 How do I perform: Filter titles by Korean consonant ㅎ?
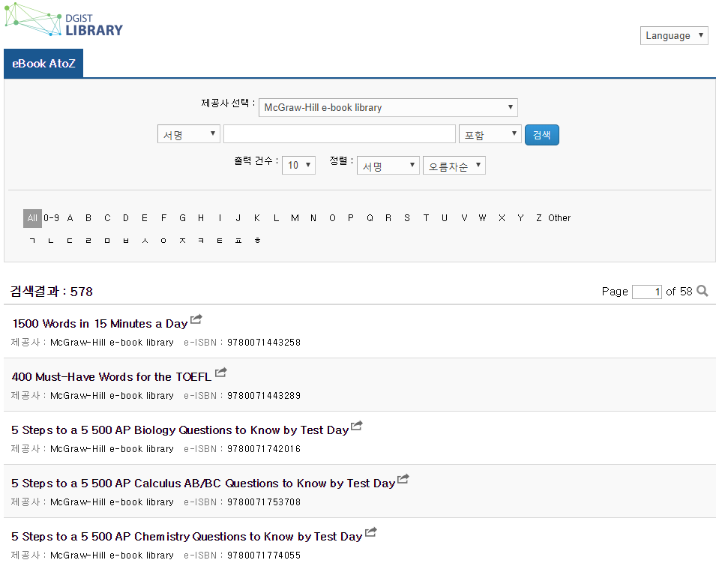(258, 241)
